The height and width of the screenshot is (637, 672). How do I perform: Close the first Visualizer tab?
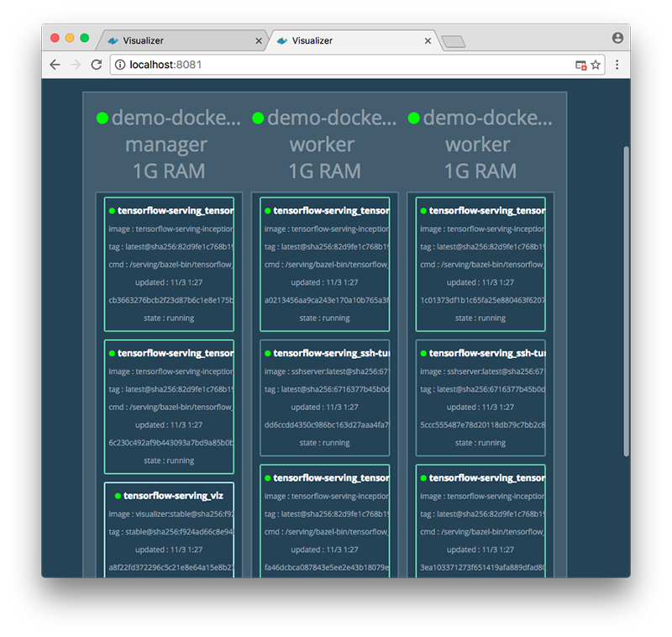pos(259,40)
